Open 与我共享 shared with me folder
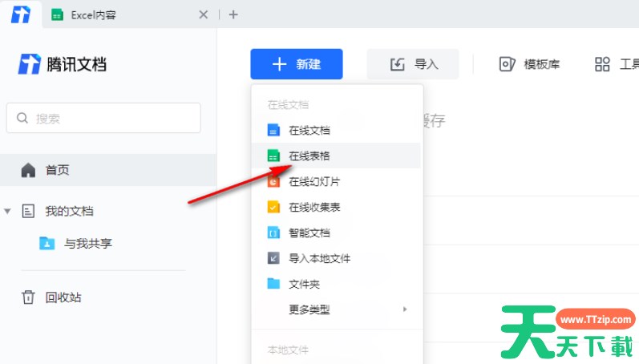 [x=88, y=244]
